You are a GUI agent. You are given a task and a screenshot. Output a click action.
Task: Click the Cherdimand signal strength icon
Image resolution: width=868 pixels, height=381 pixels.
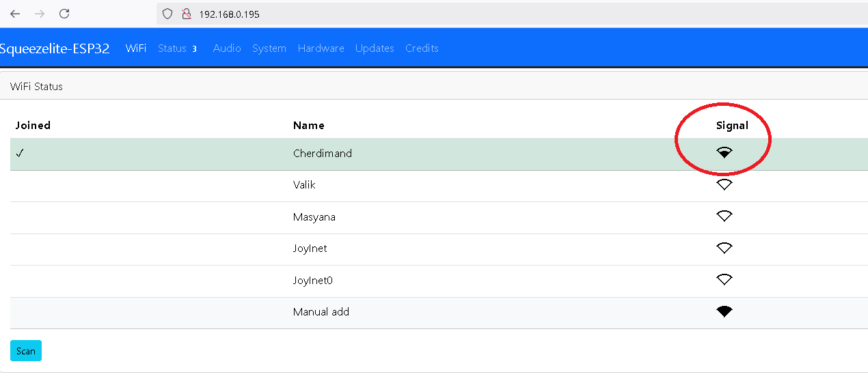tap(724, 153)
